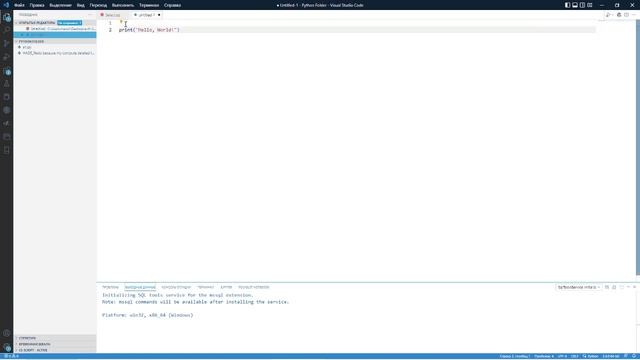Toggle primary sidebar layout icon
This screenshot has width=640, height=360.
pos(567,5)
